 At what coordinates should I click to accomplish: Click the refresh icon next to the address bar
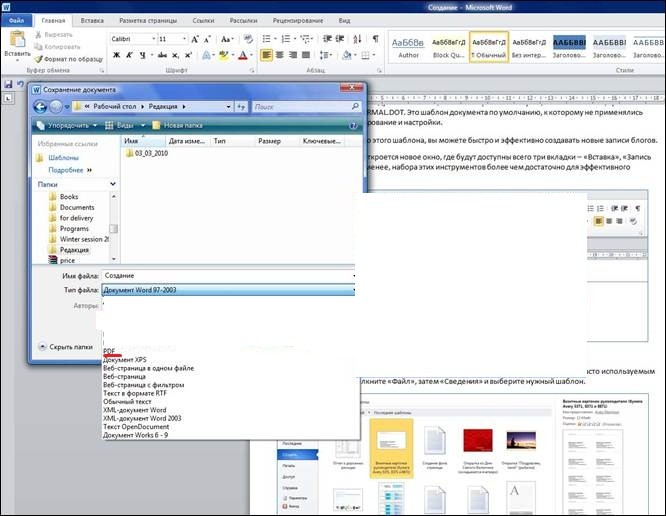[x=241, y=107]
